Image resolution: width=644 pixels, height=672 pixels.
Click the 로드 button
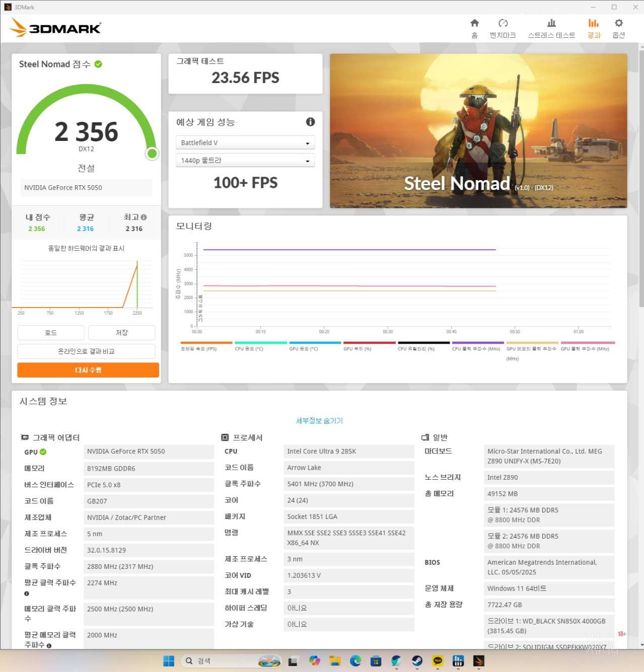(x=51, y=333)
